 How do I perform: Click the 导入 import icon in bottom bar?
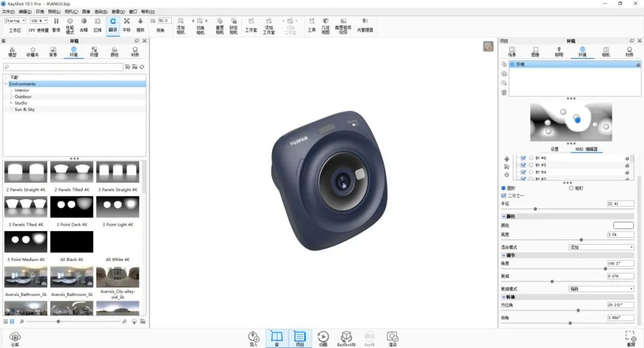click(253, 337)
